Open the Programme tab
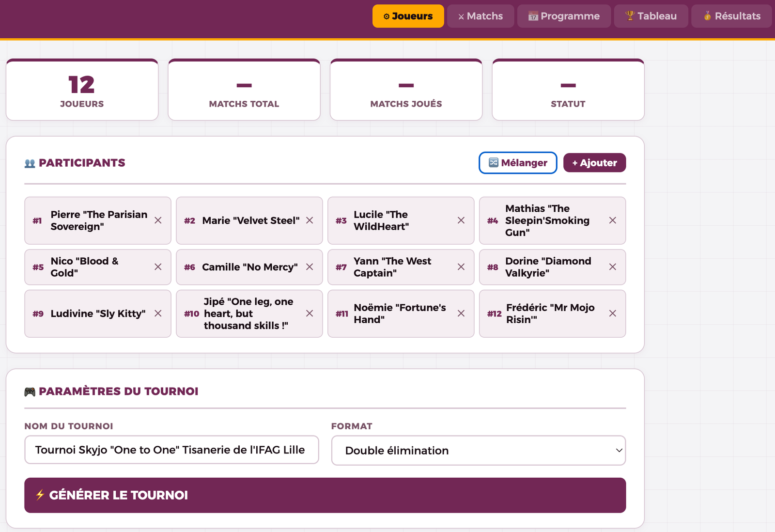Viewport: 775px width, 532px height. 563,16
